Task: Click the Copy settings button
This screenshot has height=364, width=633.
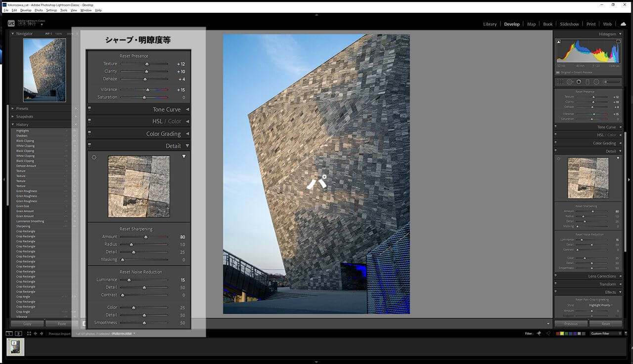Action: coord(27,324)
